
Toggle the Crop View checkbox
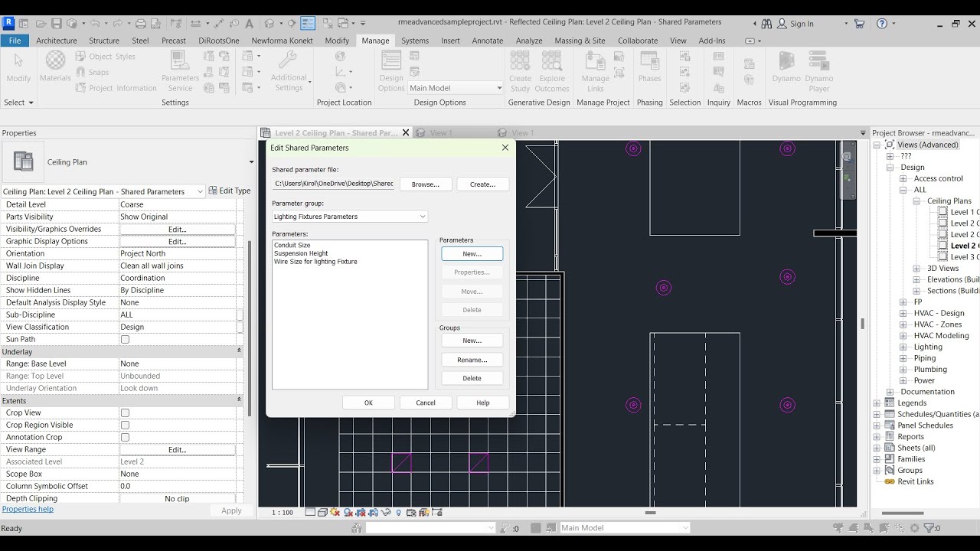(x=125, y=412)
